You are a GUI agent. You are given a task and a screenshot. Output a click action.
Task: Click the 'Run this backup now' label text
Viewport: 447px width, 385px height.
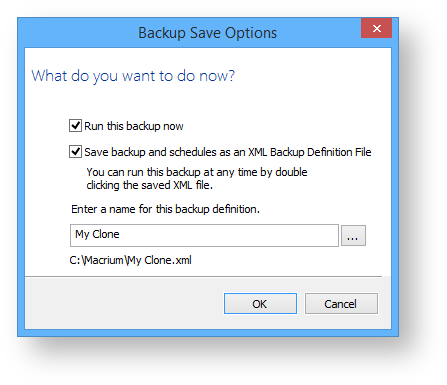(x=134, y=126)
